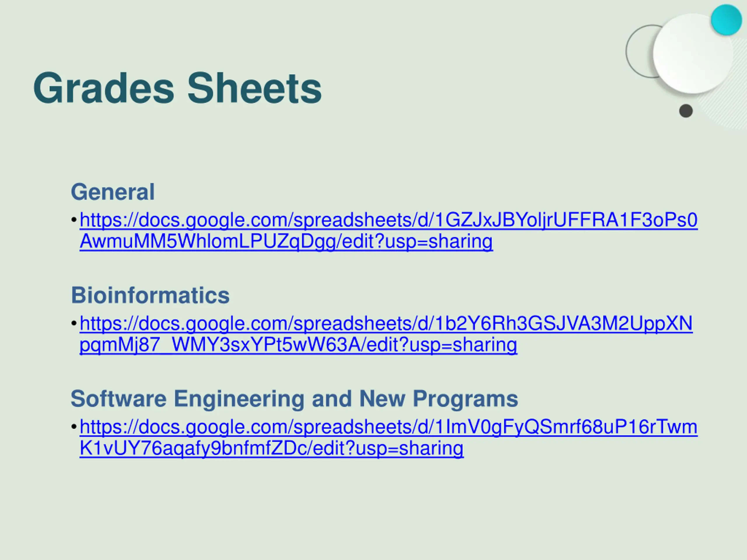The image size is (747, 560).
Task: Select the teal circle decoration
Action: [726, 20]
